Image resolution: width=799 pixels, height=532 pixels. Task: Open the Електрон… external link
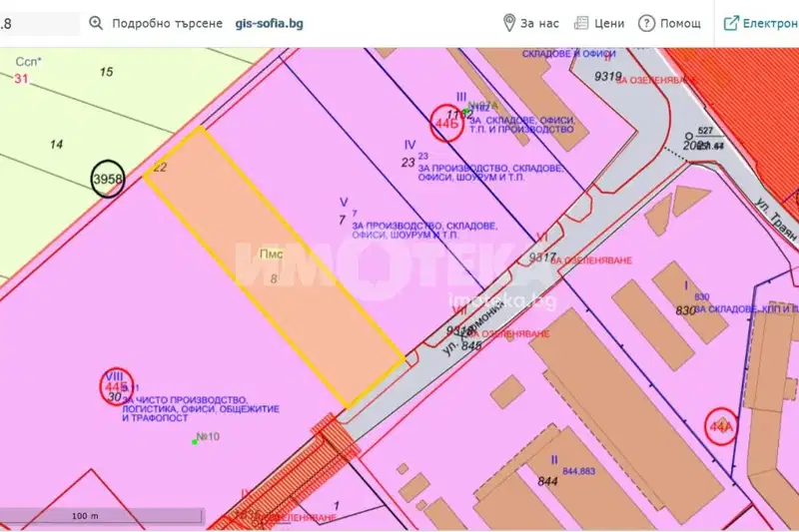coord(770,23)
